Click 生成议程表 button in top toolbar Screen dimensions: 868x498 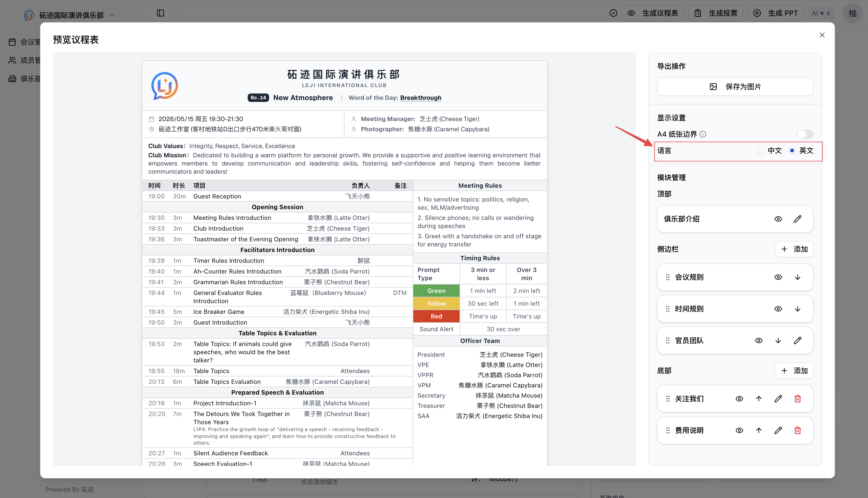coord(652,13)
